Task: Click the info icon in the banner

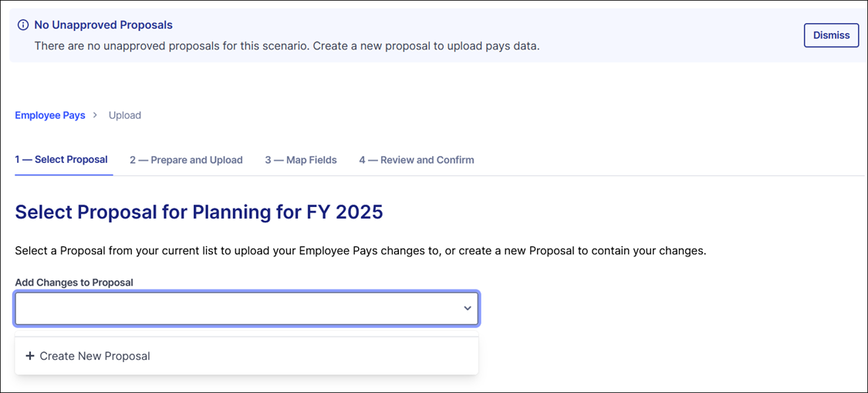Action: pos(23,25)
